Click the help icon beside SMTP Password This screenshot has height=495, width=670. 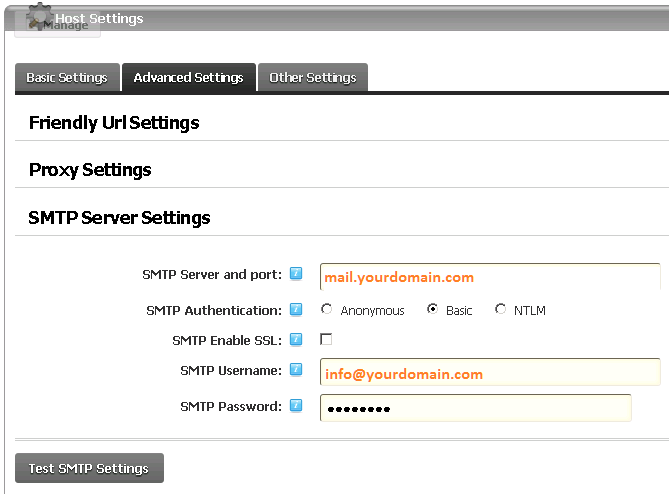pyautogui.click(x=296, y=405)
